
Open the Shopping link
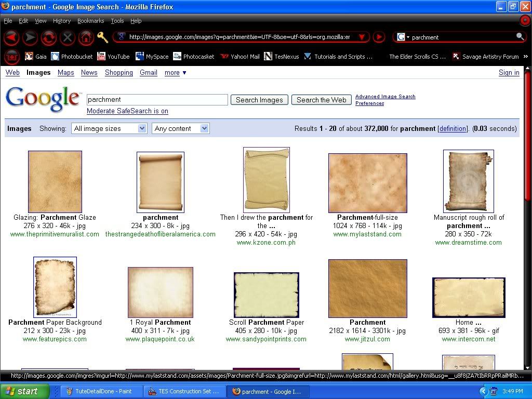(119, 73)
